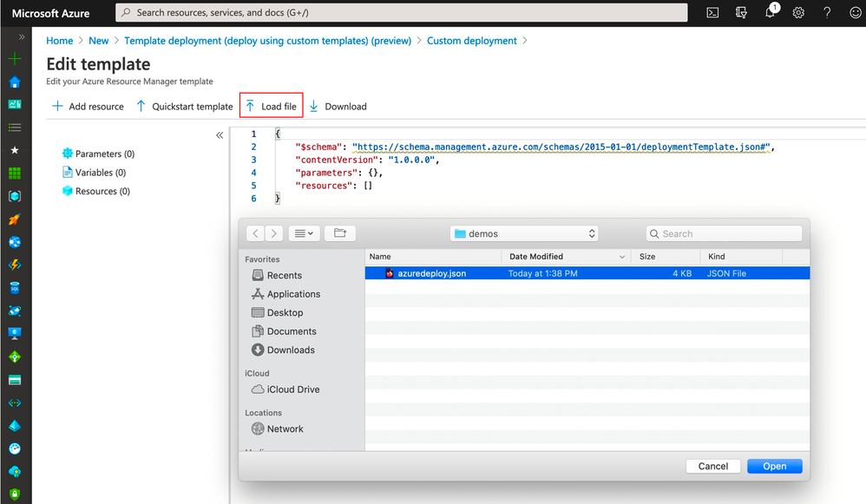Click the Load file toolbar button
Screen dimensions: 866x504
click(x=272, y=106)
